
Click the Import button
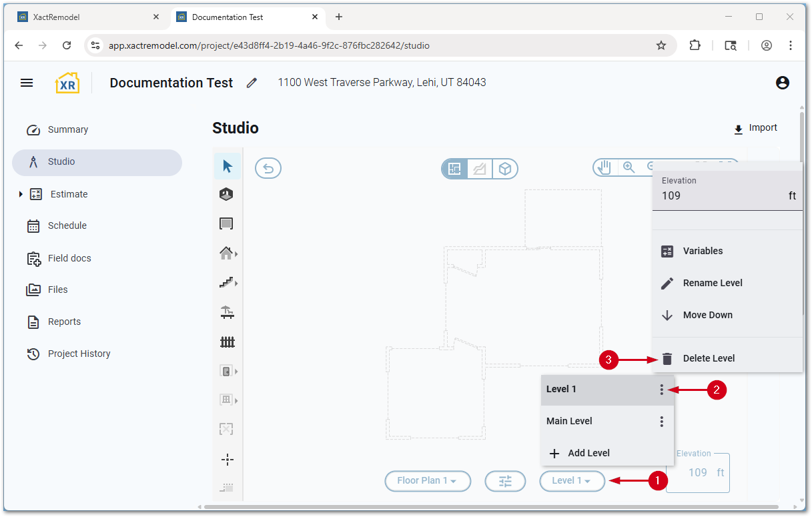pos(755,128)
